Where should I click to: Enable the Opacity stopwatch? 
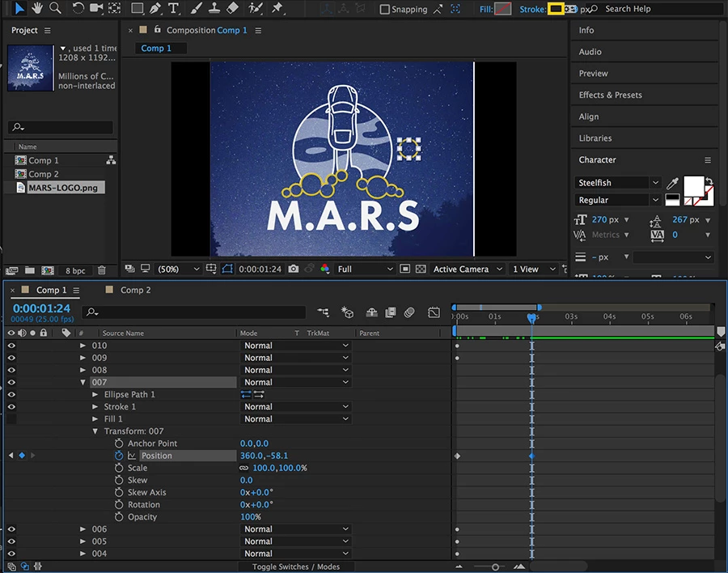[119, 517]
